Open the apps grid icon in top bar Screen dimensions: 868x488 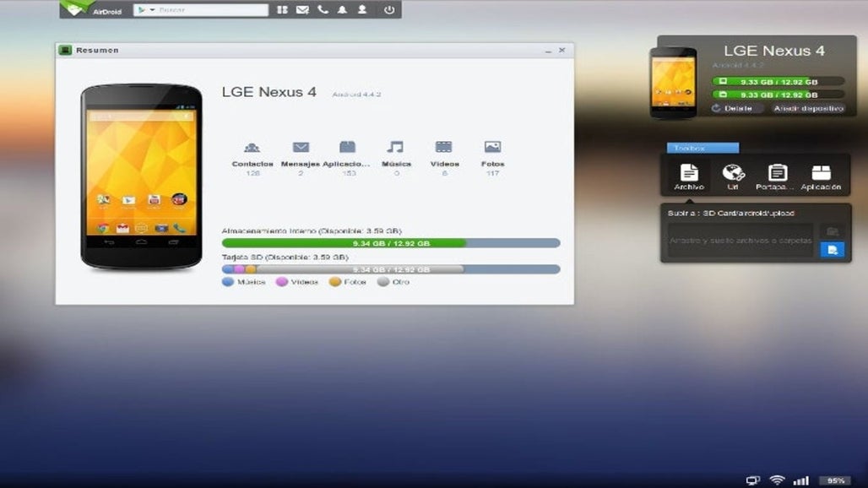click(x=282, y=10)
